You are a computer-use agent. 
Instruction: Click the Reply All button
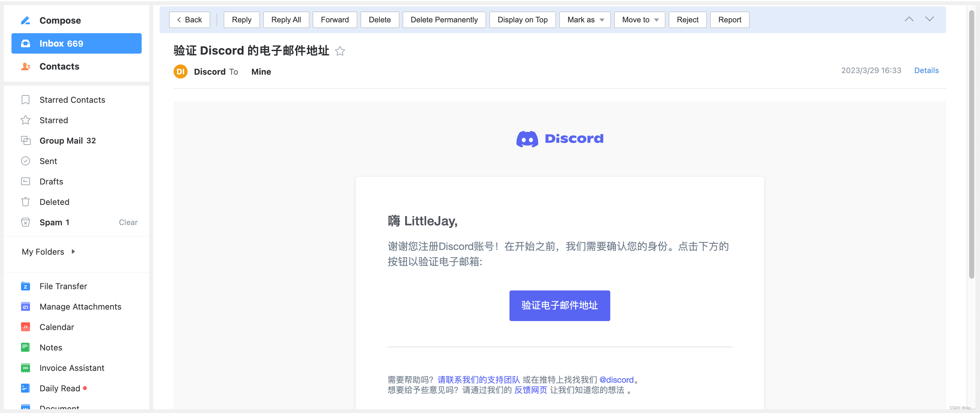tap(286, 19)
